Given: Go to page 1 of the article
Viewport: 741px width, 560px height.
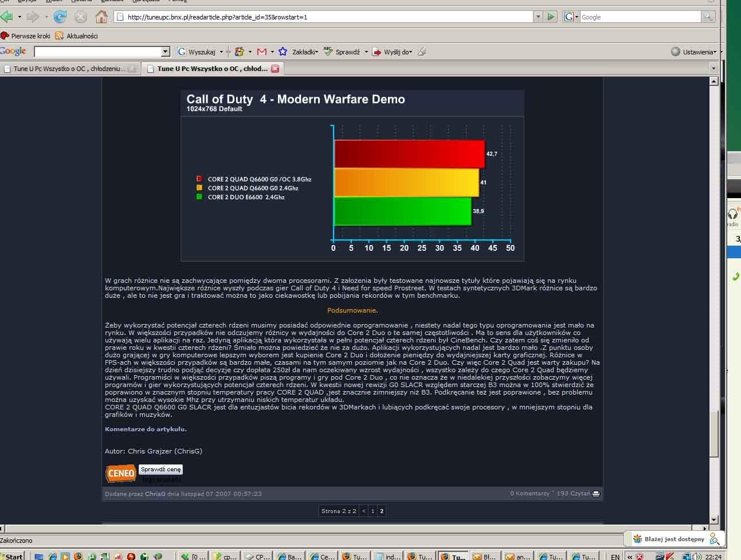Looking at the screenshot, I should tap(373, 511).
